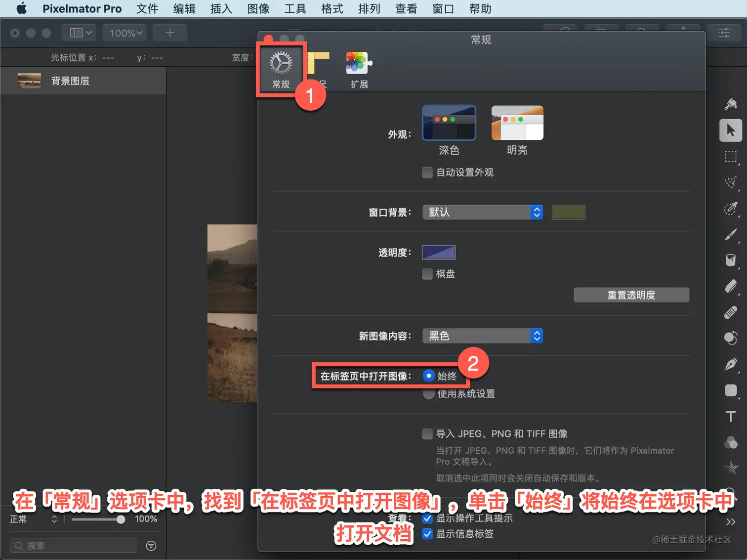Image resolution: width=747 pixels, height=560 pixels.
Task: Open the 扩展 extensions preferences tab
Action: [359, 70]
